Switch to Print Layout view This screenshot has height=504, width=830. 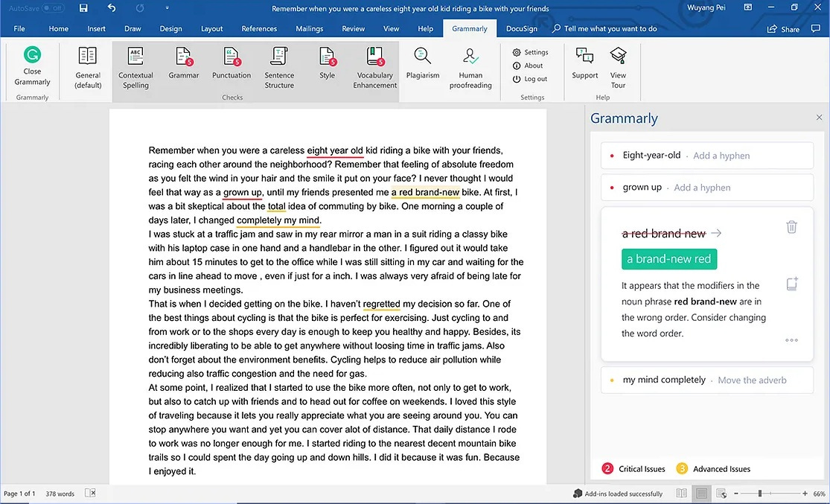[x=701, y=494]
